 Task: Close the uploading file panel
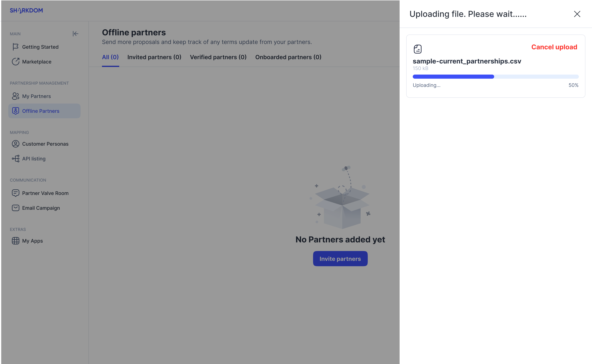(577, 14)
